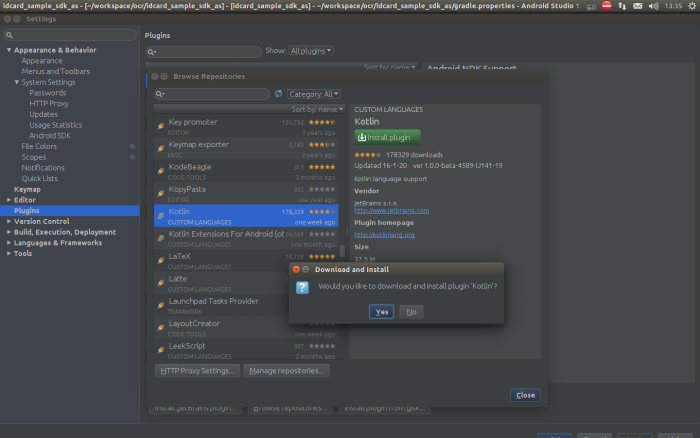Focus the Settings sidebar search field
The image size is (700, 438).
click(x=70, y=35)
